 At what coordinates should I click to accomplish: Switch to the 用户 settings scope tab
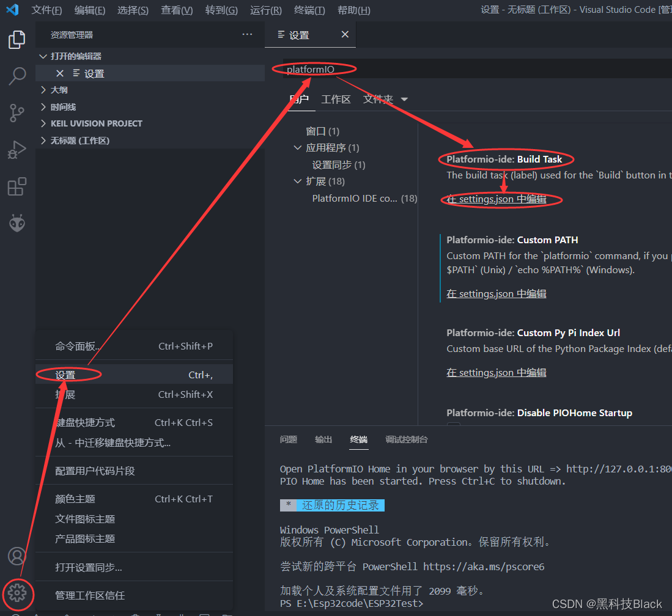(299, 100)
